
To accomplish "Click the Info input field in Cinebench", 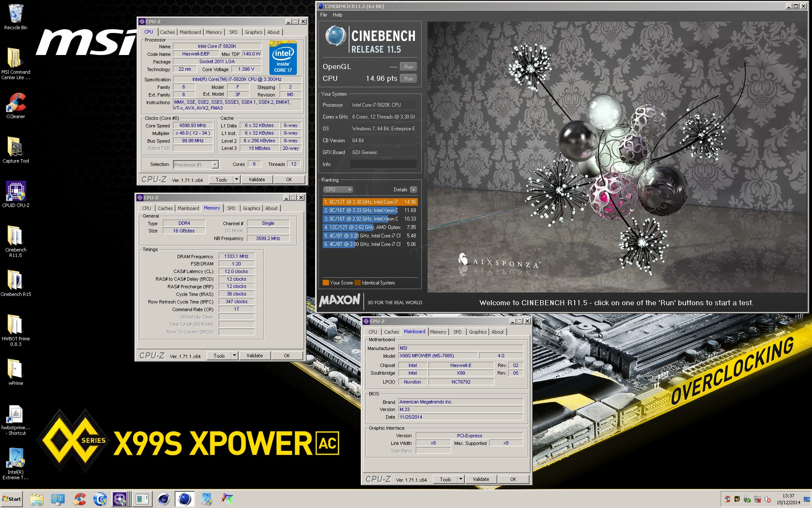I will point(383,164).
